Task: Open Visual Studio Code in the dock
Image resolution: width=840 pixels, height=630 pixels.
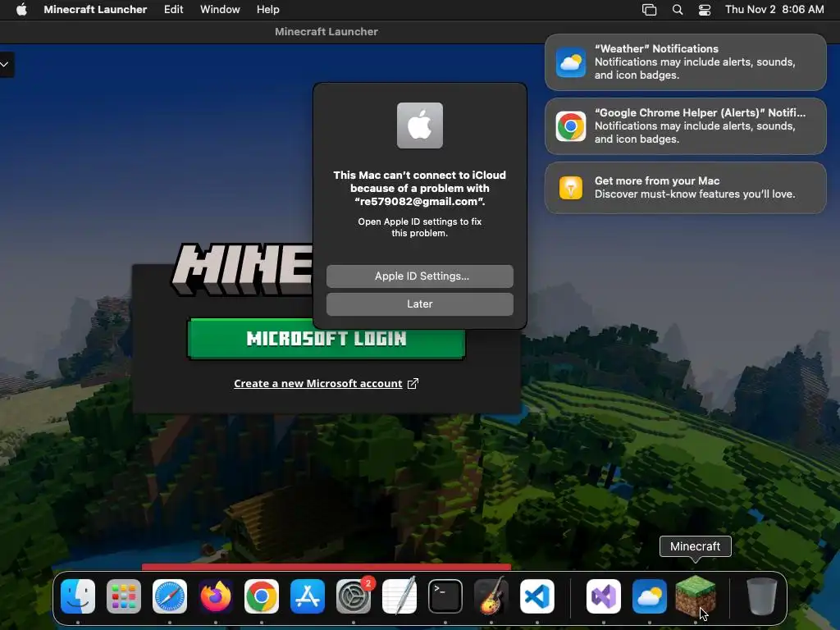Action: pos(537,596)
